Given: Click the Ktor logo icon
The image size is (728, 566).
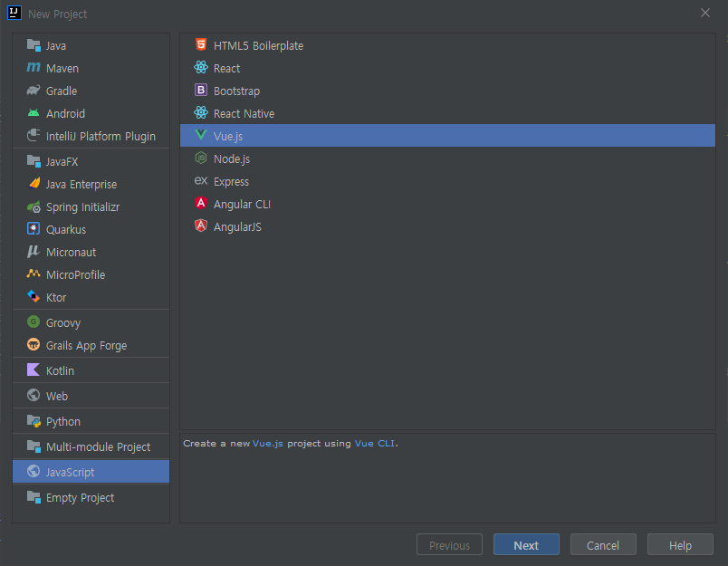Looking at the screenshot, I should pyautogui.click(x=34, y=297).
